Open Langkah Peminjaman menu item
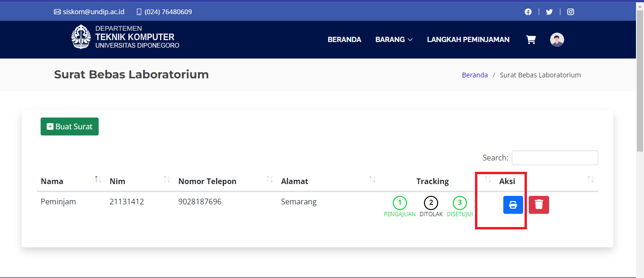Image resolution: width=644 pixels, height=278 pixels. [468, 40]
